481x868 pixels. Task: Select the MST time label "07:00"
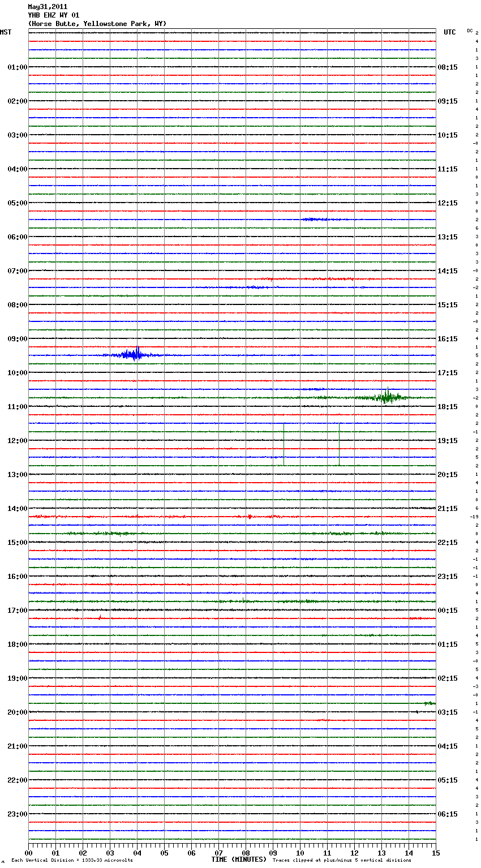tap(18, 271)
